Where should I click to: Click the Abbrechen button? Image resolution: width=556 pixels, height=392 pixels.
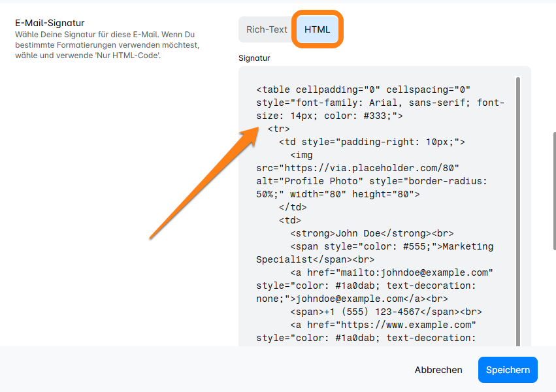tap(438, 370)
